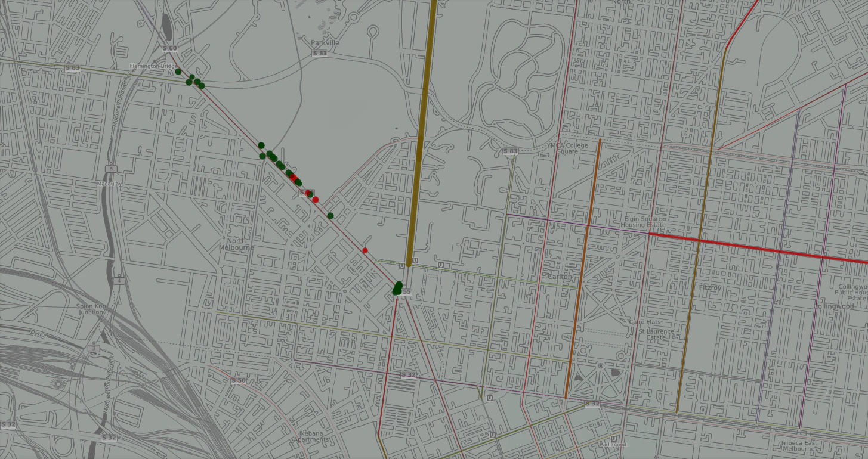Select the S 83 shield below Parkville
The width and height of the screenshot is (868, 459).
click(320, 54)
